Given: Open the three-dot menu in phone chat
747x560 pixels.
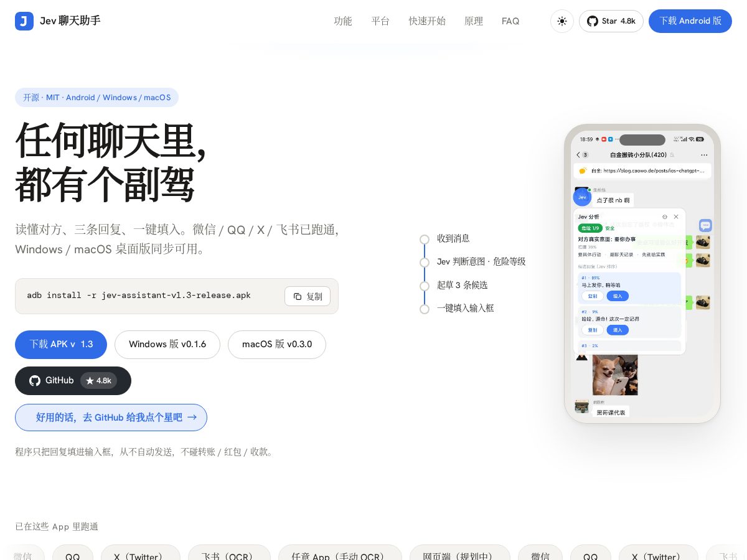Looking at the screenshot, I should click(x=704, y=155).
